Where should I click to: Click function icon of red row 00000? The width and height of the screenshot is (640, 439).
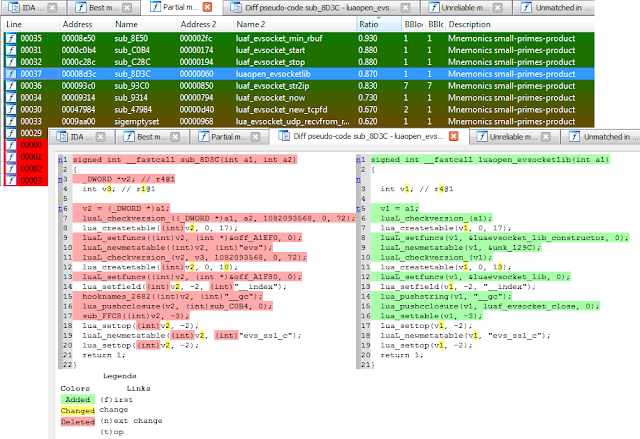coord(11,145)
